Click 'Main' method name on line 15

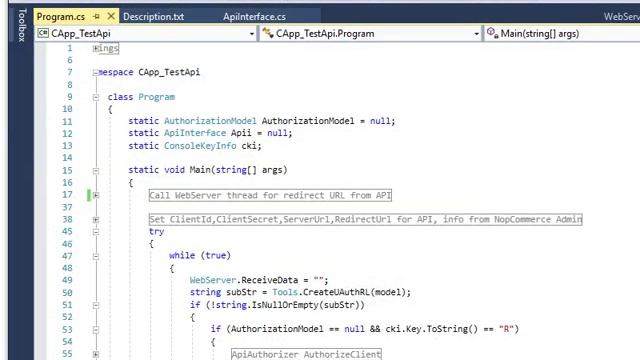point(200,170)
